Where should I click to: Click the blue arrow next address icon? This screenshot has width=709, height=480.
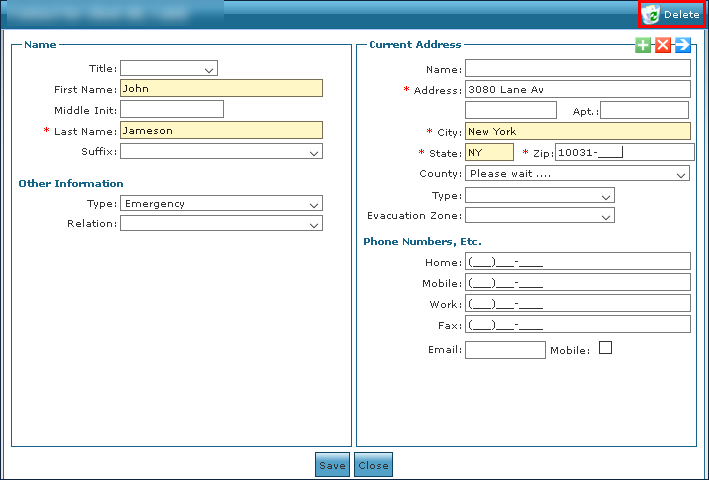[683, 45]
